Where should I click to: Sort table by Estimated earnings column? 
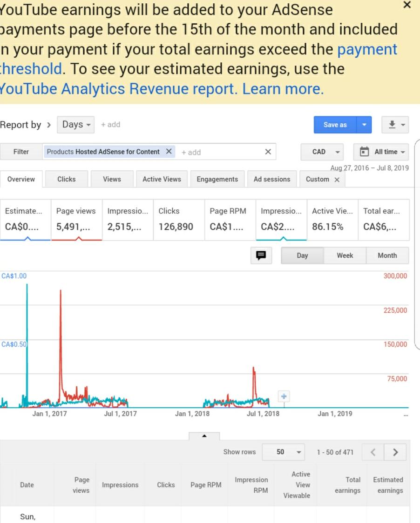click(x=388, y=485)
